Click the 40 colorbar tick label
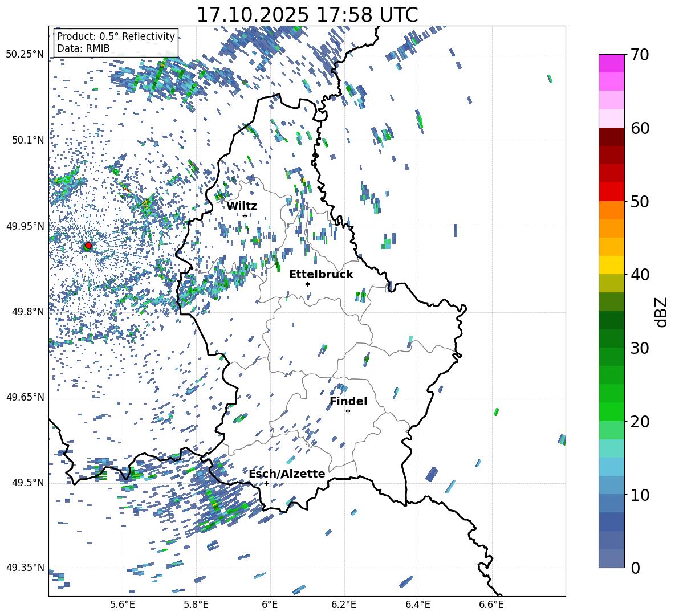 tap(640, 275)
